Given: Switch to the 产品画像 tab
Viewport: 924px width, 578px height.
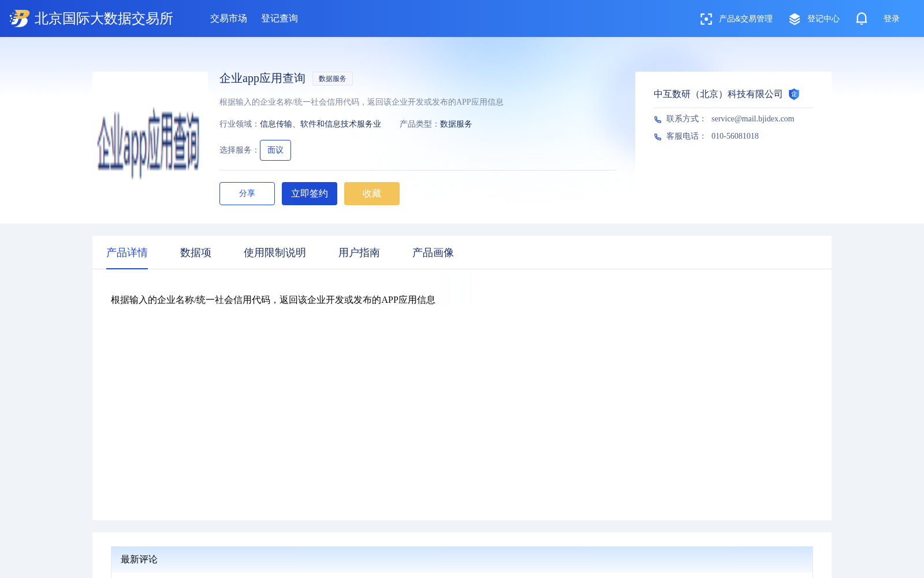Looking at the screenshot, I should (433, 253).
